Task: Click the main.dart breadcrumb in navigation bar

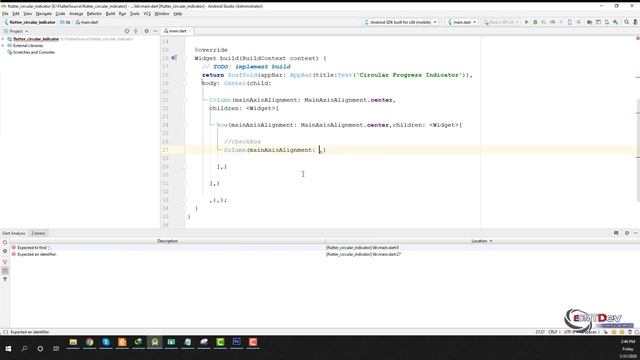Action: click(87, 22)
